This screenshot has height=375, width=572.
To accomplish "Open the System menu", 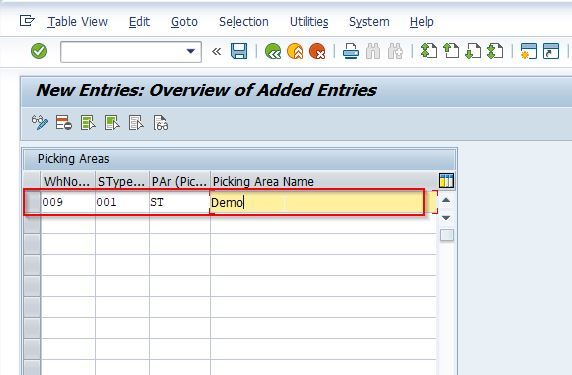I will 369,22.
